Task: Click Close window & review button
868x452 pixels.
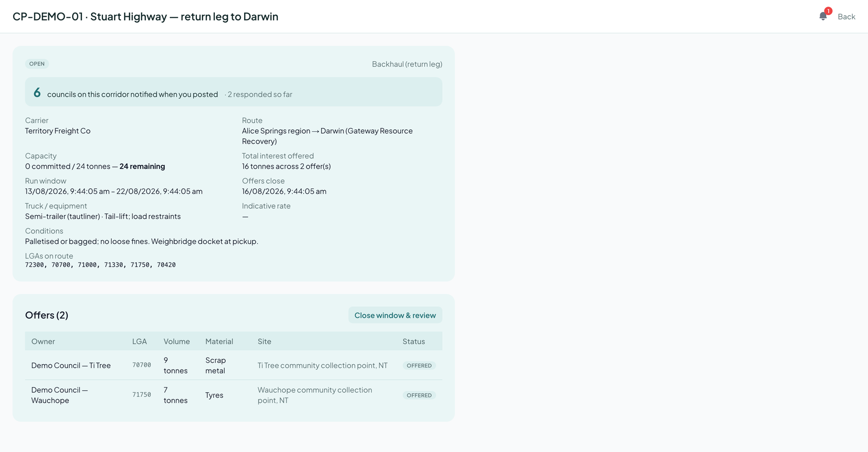Action: pyautogui.click(x=395, y=315)
